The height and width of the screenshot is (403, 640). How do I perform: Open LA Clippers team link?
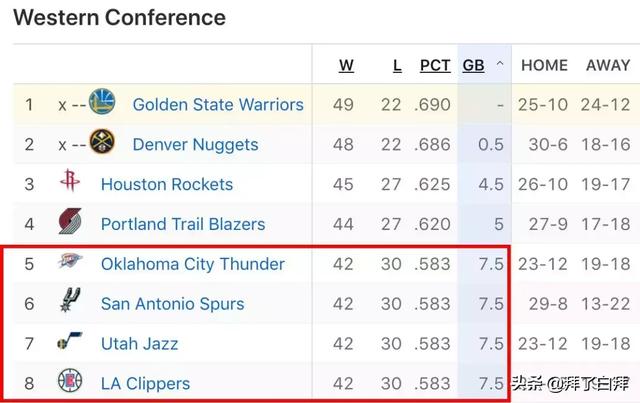(145, 383)
